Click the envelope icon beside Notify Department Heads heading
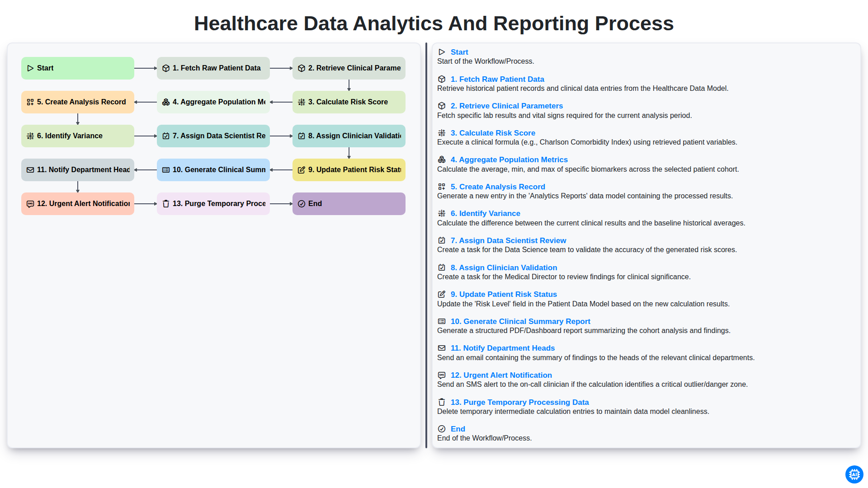868x488 pixels. click(442, 348)
